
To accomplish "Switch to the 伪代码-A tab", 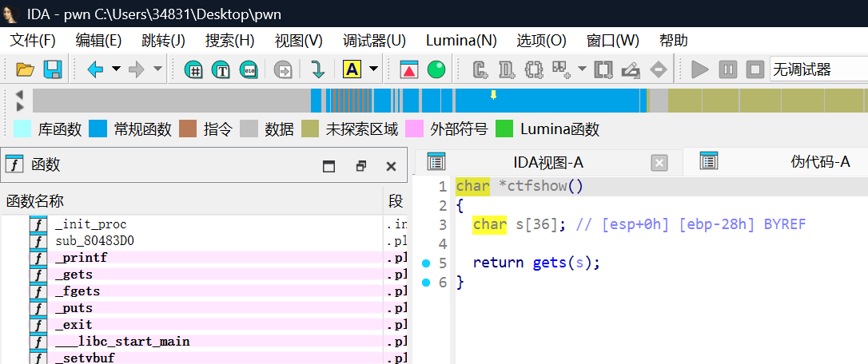I will pos(820,161).
